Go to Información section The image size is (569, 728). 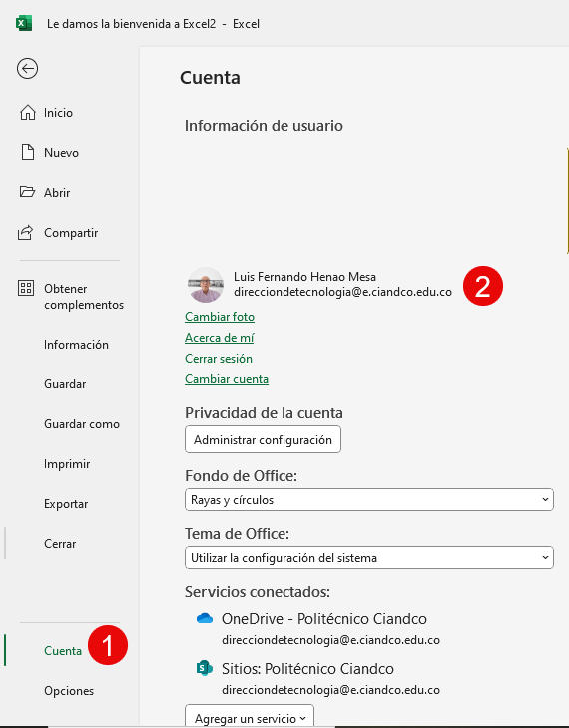[x=76, y=345]
